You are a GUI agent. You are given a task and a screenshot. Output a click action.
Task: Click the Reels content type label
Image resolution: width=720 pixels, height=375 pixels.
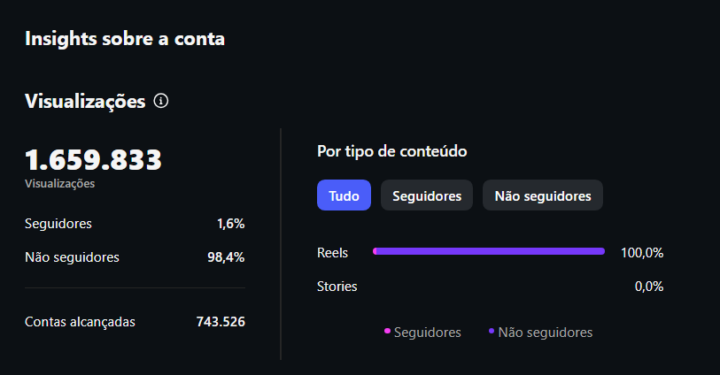(332, 253)
